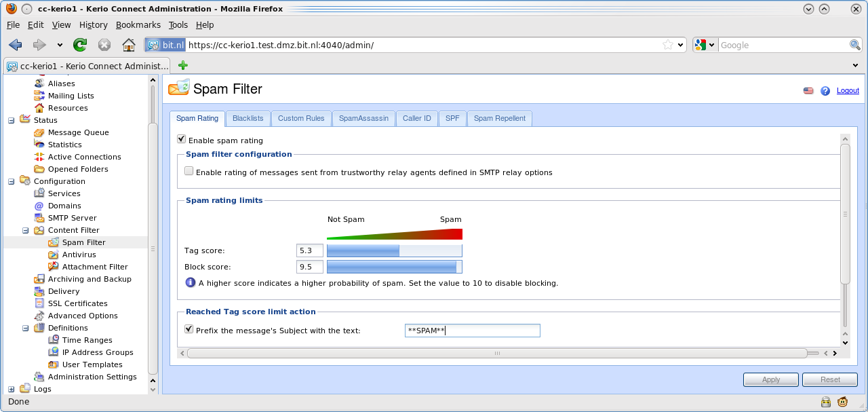Viewport: 868px width, 412px height.
Task: Click the Statistics chart icon
Action: click(39, 145)
